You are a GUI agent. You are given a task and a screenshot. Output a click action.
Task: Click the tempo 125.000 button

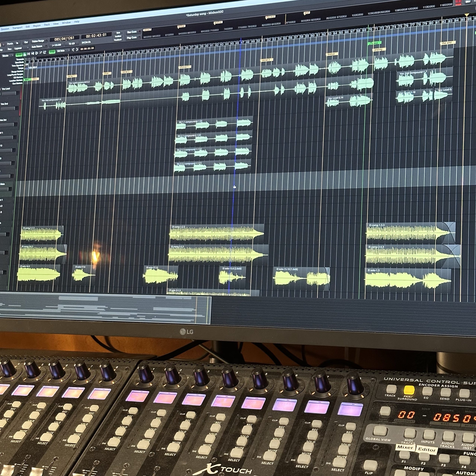tap(56, 45)
